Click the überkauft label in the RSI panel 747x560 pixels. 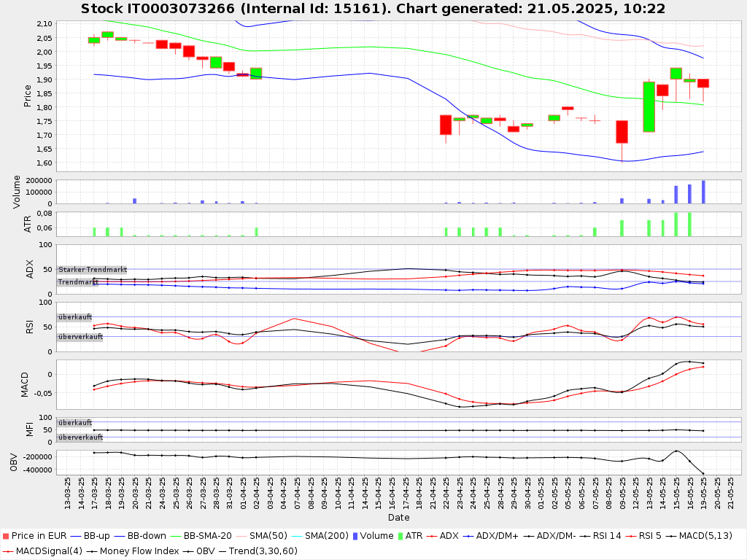point(75,317)
